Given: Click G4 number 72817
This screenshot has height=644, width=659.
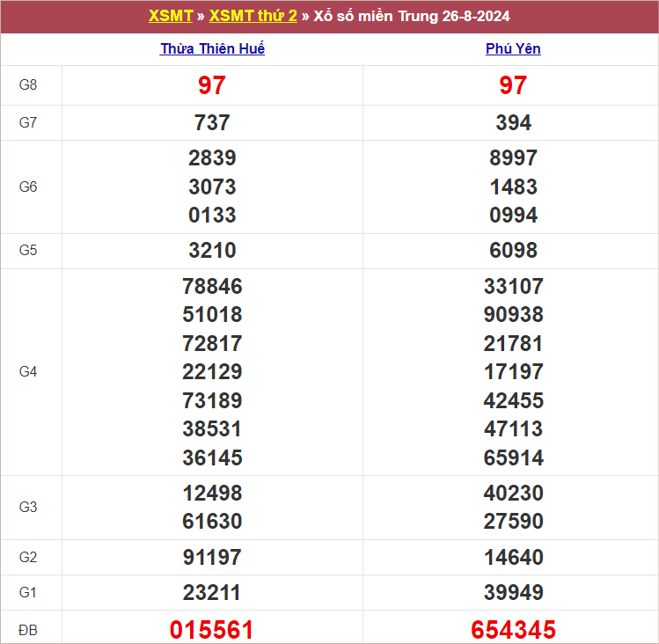Looking at the screenshot, I should coord(212,343).
